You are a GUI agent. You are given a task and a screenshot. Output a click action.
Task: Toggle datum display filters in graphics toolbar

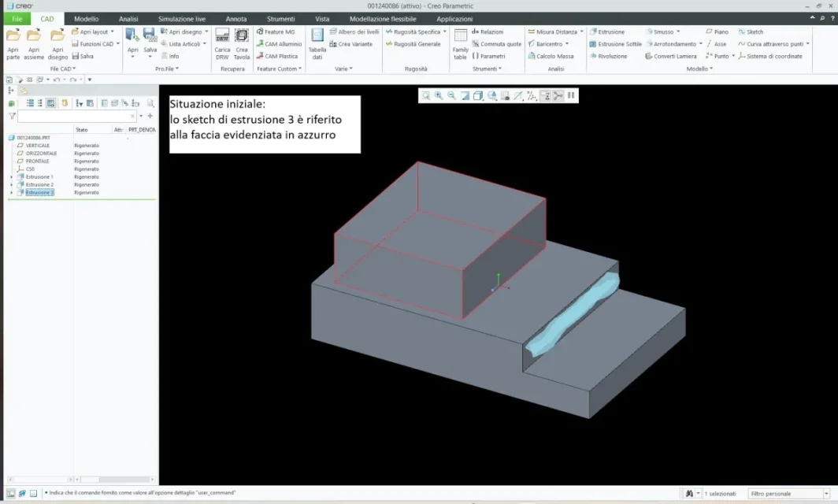pyautogui.click(x=532, y=95)
